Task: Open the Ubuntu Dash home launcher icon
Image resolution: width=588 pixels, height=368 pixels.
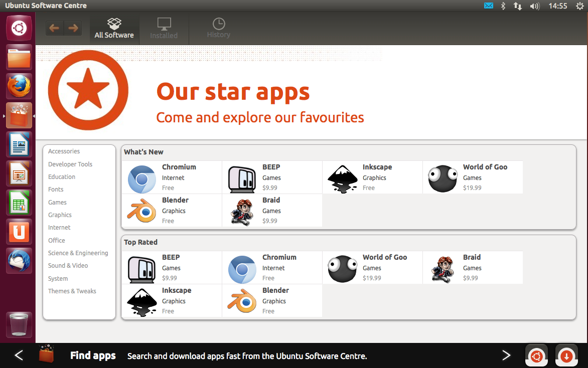Action: [x=19, y=28]
